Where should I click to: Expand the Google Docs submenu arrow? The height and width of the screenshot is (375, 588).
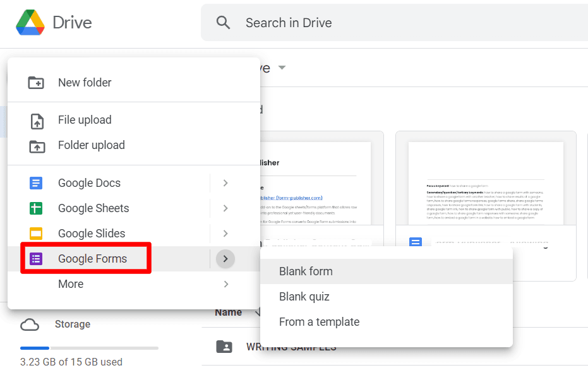[225, 183]
